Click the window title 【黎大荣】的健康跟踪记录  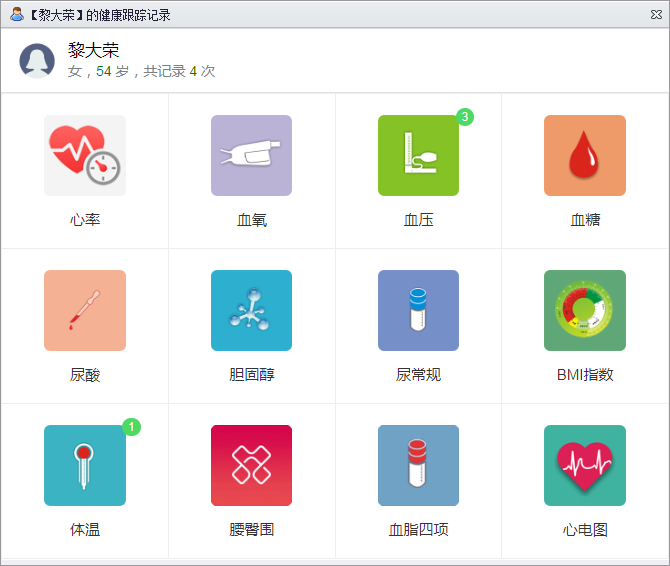point(99,15)
